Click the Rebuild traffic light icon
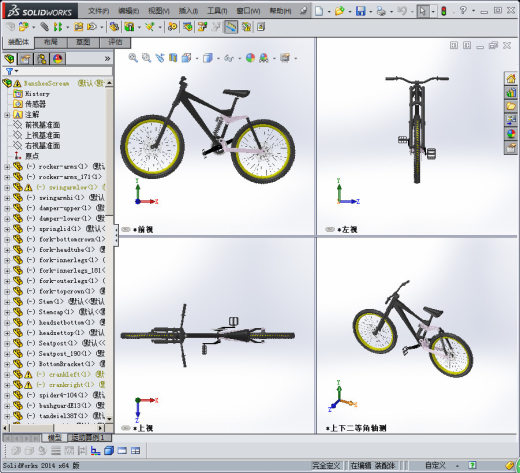Screen dimensions: 520x473 click(x=444, y=11)
